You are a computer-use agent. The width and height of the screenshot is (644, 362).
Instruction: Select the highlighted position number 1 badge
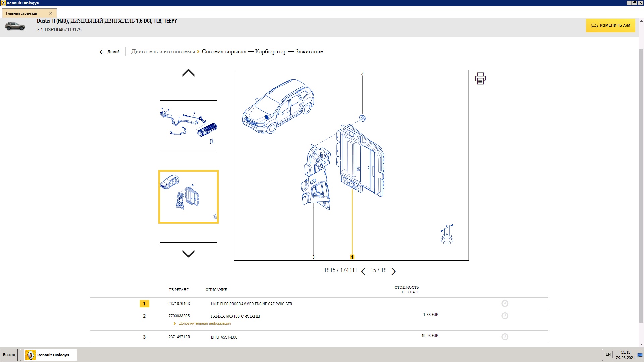[144, 304]
